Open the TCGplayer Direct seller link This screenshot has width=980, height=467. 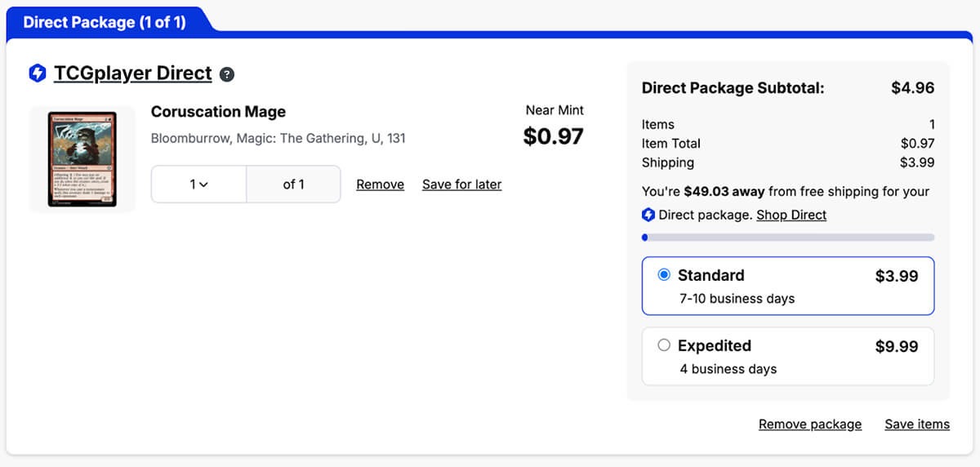coord(132,73)
